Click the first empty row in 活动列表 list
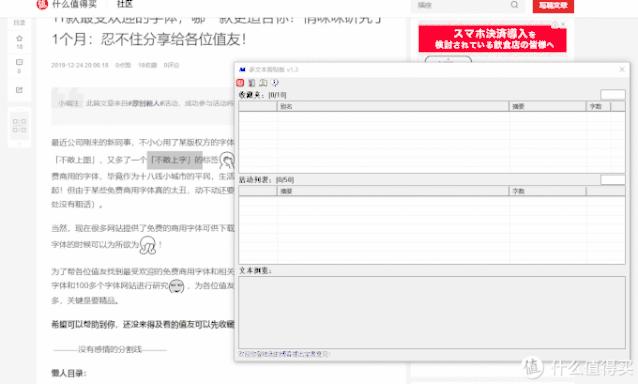This screenshot has width=638, height=384. click(x=432, y=201)
